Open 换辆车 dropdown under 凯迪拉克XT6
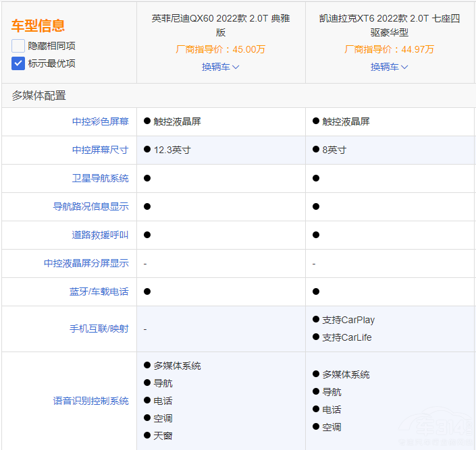Screen dimensions: 476x450 pos(389,67)
